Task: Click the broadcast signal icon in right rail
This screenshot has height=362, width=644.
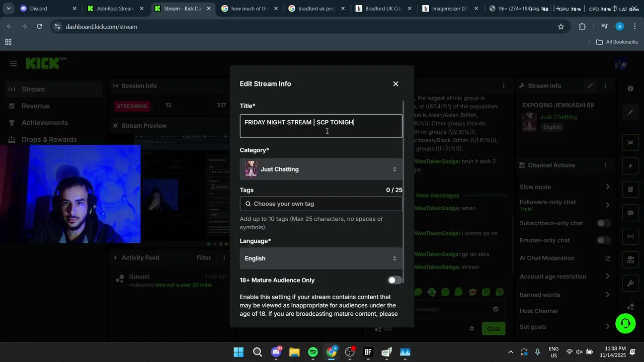Action: coord(630,236)
